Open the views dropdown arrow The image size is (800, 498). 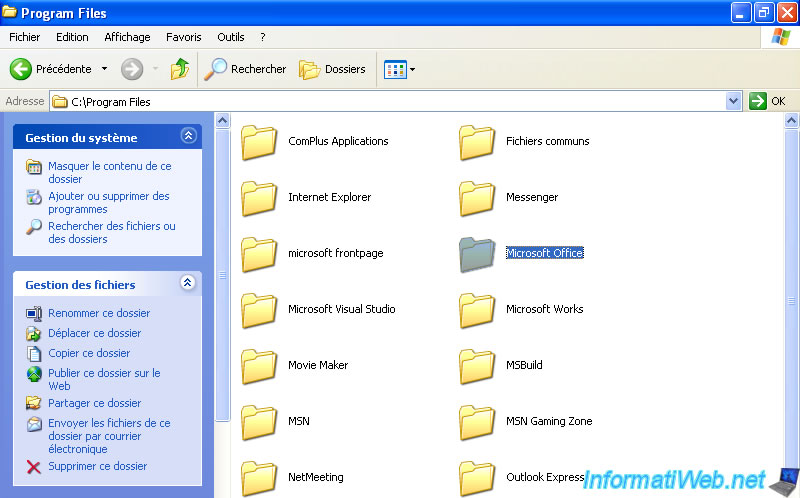pyautogui.click(x=412, y=69)
